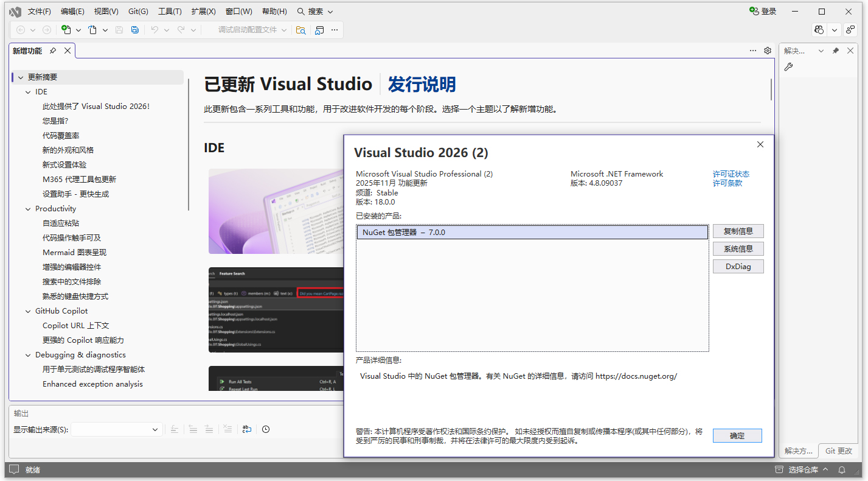The image size is (868, 481).
Task: Click the 许可证状态 link
Action: point(731,174)
